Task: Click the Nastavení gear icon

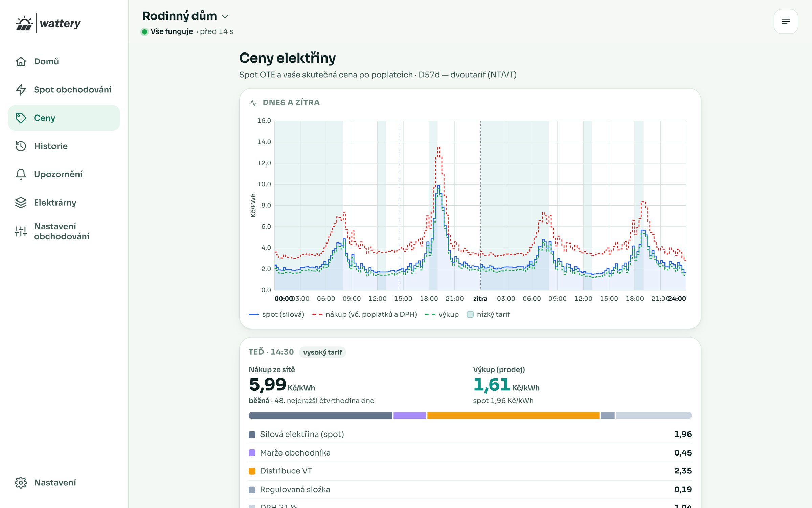Action: (21, 483)
